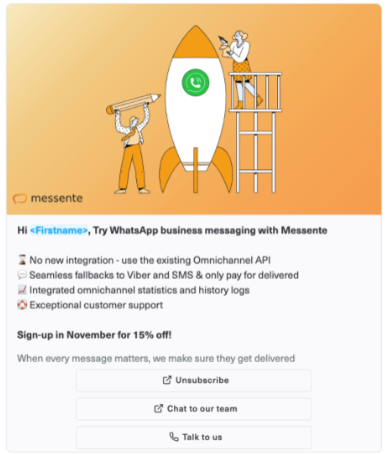Click the Messente speech bubble logo icon
Viewport: 388px width, 455px height.
click(20, 199)
